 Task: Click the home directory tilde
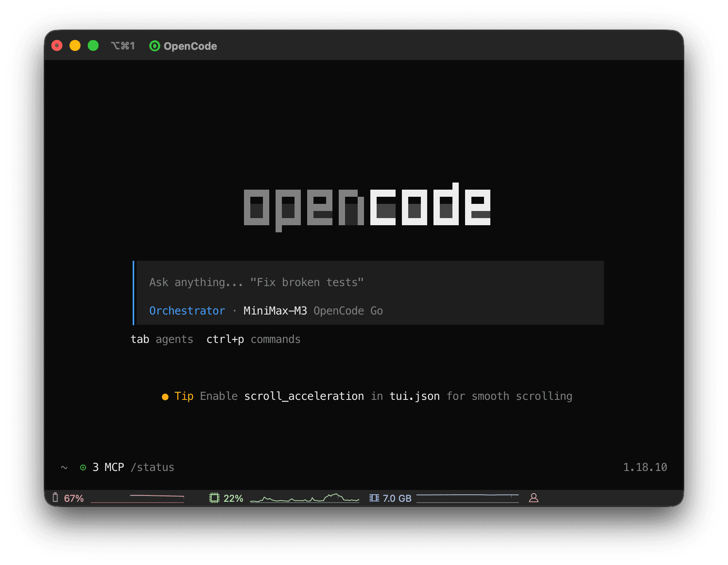pyautogui.click(x=64, y=468)
